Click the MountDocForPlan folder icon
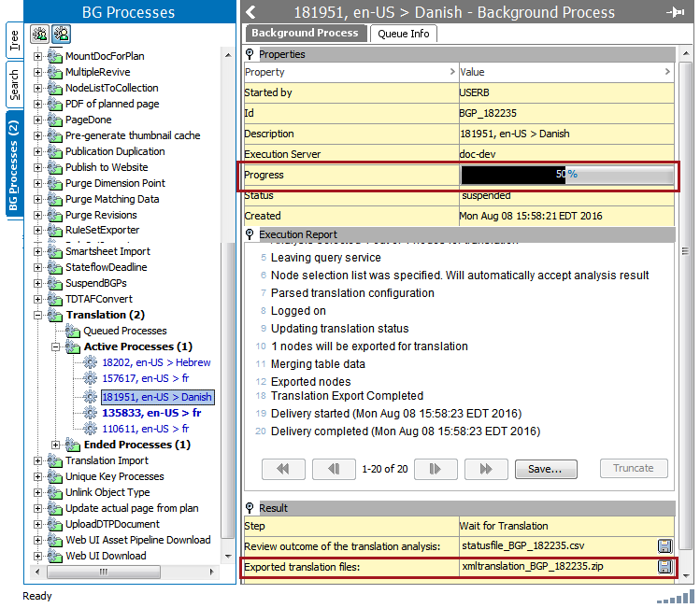This screenshot has height=608, width=700. [55, 56]
